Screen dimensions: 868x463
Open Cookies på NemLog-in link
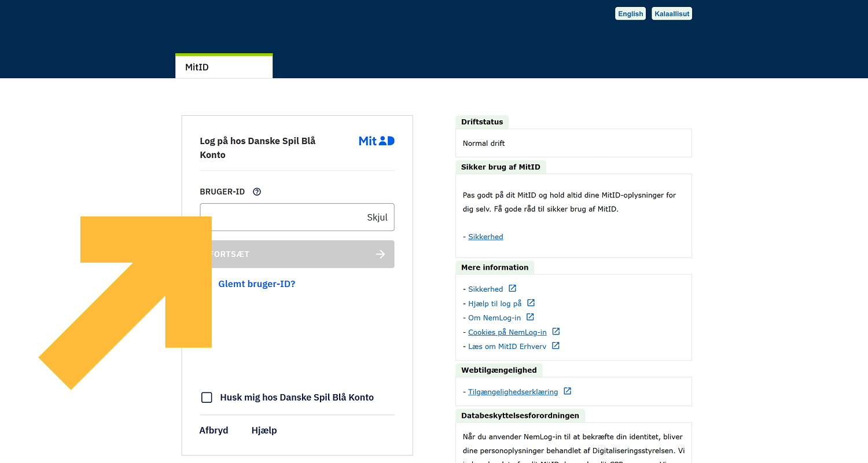[507, 332]
